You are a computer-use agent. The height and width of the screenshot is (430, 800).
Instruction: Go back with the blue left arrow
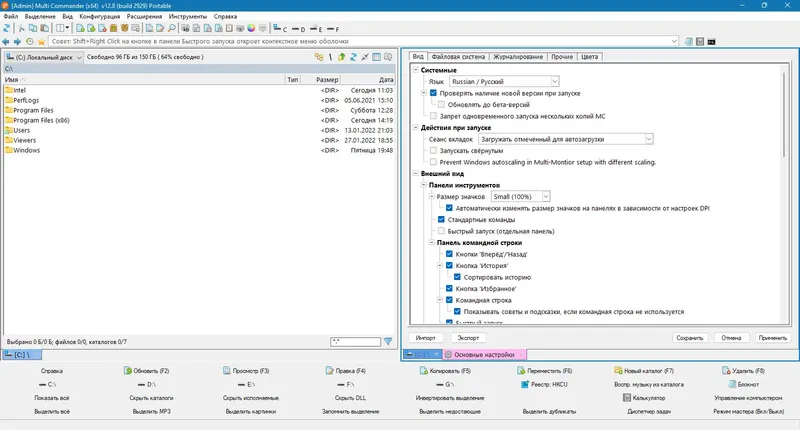[6, 41]
